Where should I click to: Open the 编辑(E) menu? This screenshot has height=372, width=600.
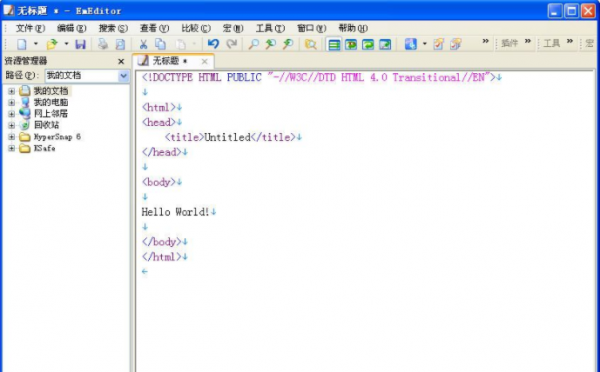tap(72, 28)
